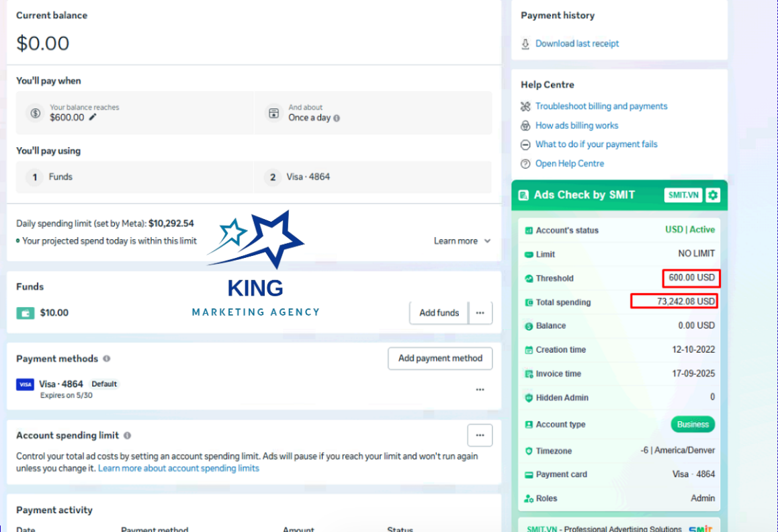Screen dimensions: 778x532
Task: Click the Admin role value
Action: coord(703,498)
